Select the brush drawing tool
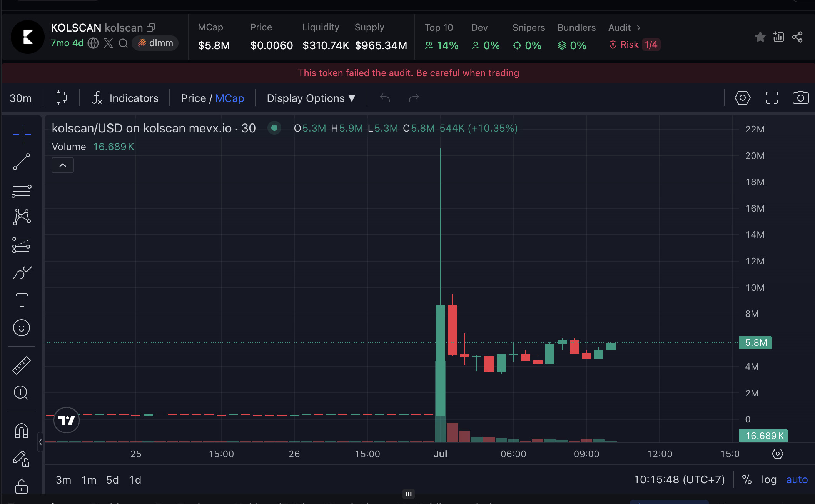 (22, 272)
